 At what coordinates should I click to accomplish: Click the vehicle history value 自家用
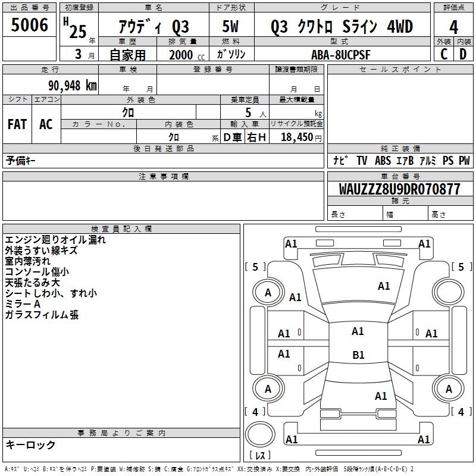127,55
